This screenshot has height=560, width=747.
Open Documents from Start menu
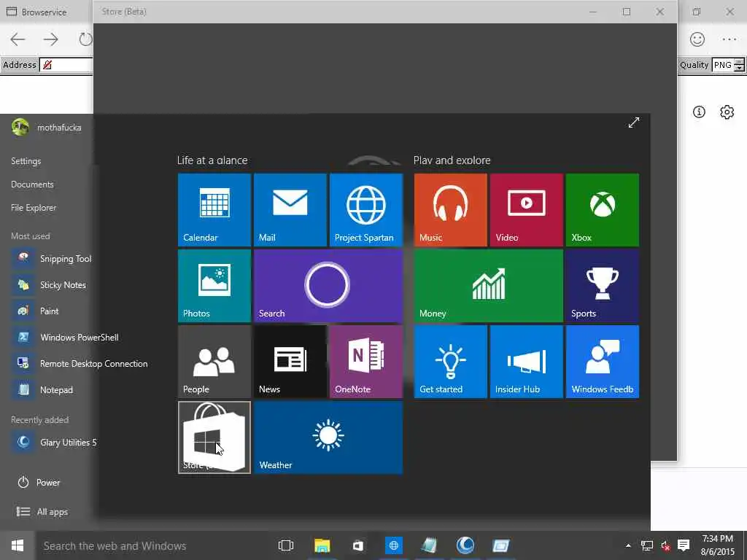[32, 184]
